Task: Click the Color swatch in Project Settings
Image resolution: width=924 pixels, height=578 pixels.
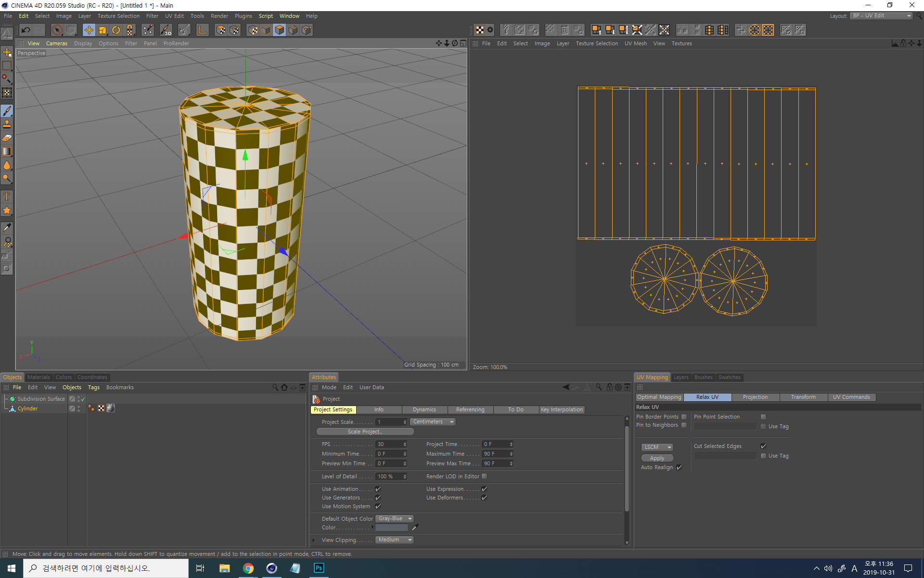Action: click(392, 528)
